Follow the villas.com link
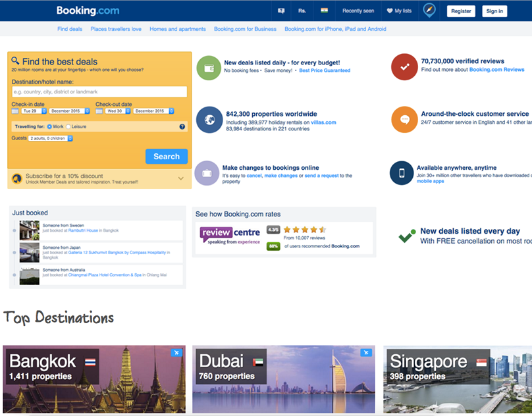532x416 pixels. 324,122
